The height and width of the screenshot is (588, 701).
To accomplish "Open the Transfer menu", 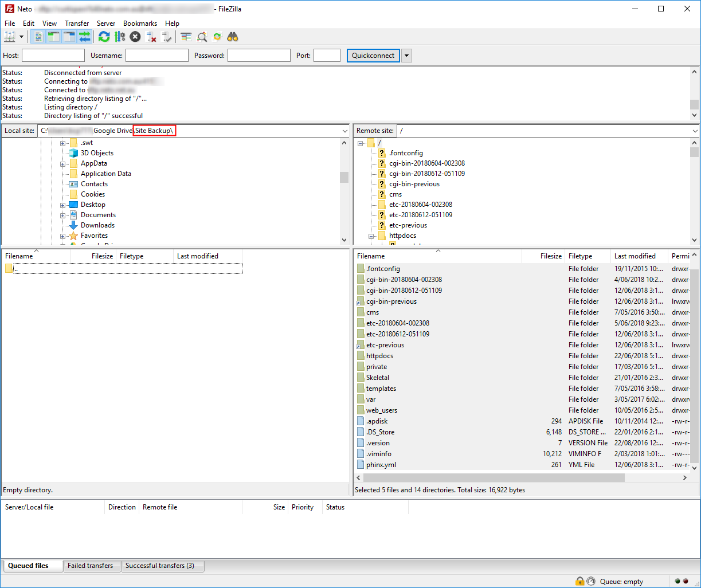I will 77,23.
